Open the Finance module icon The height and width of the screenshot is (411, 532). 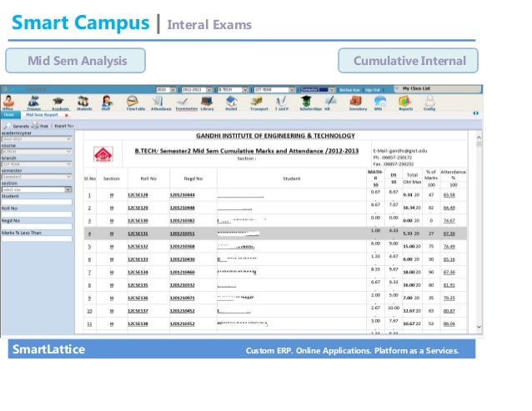[33, 102]
